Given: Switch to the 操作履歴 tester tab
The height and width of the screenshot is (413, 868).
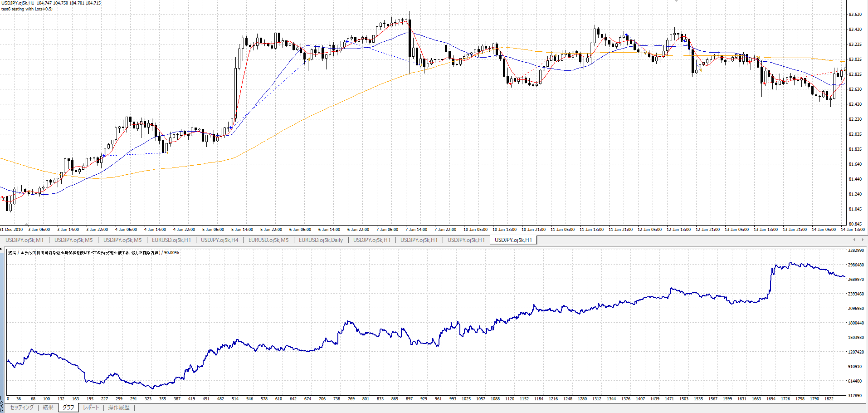Looking at the screenshot, I should click(x=119, y=408).
